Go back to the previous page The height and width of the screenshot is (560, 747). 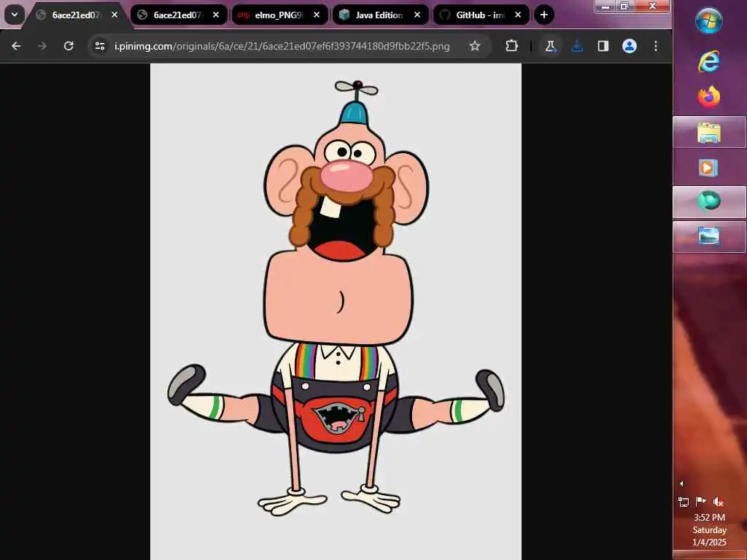point(16,46)
